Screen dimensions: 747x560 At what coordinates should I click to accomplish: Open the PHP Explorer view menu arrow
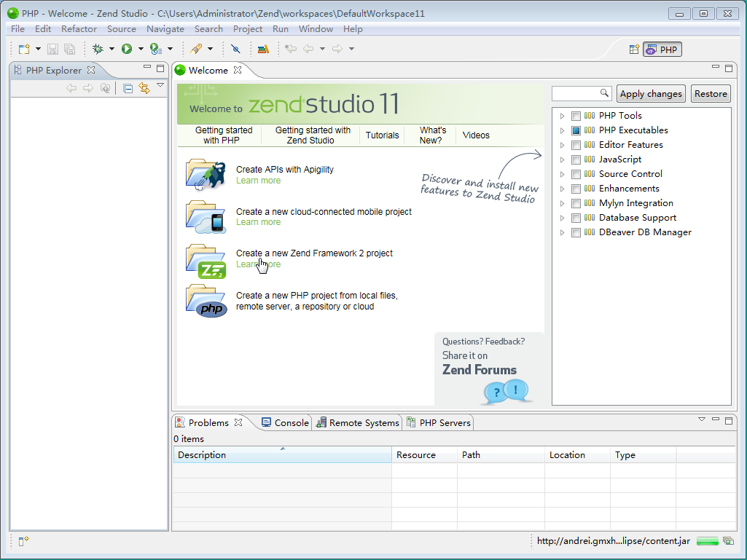[x=160, y=86]
